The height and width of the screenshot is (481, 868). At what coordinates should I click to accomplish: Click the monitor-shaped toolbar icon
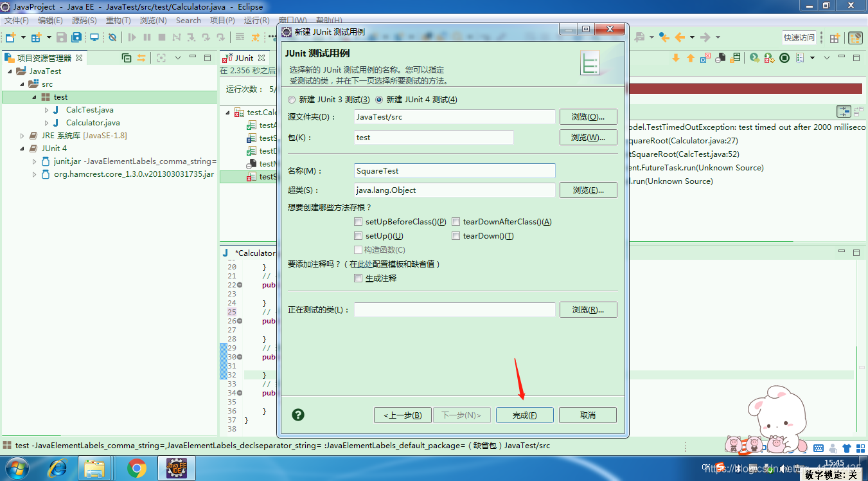point(94,37)
